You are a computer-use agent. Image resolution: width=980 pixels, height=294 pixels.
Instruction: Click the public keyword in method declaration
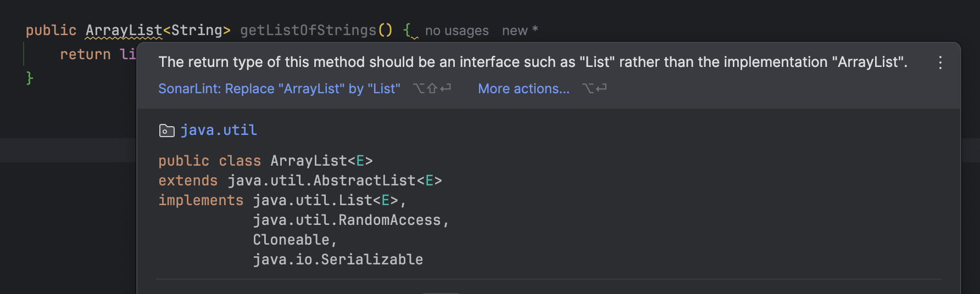pos(51,31)
